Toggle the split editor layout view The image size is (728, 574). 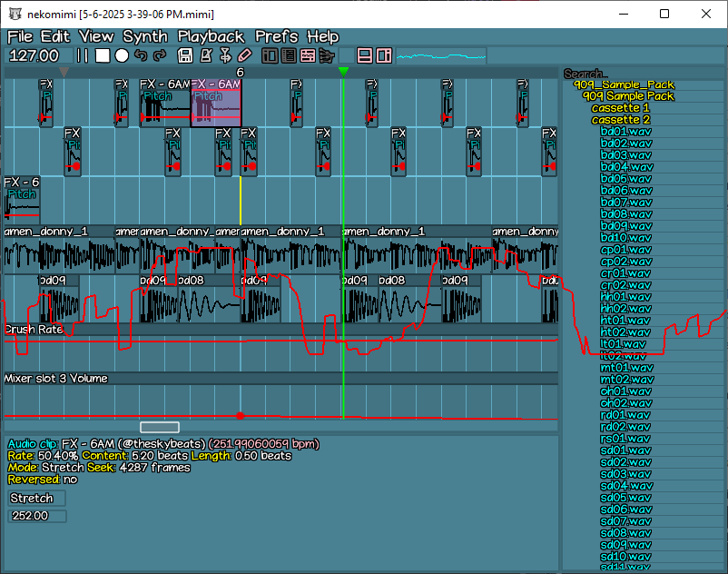point(363,55)
